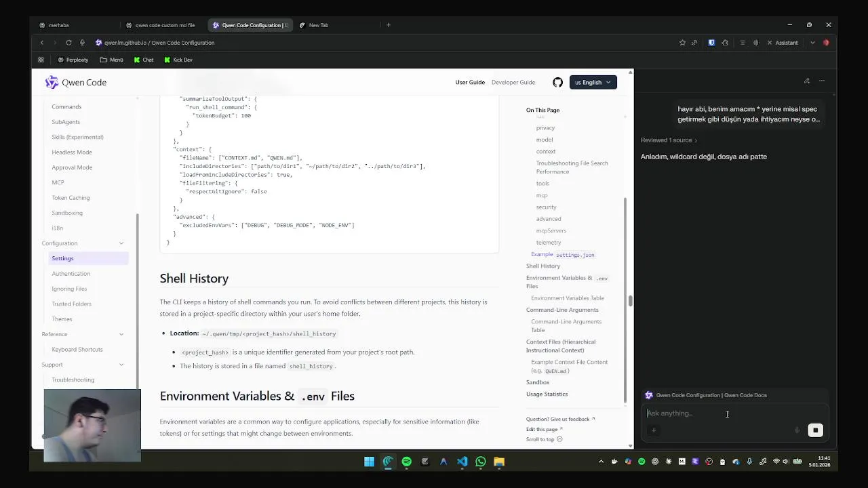Screen dimensions: 868x488
Task: Click the main page vertical scrollbar
Action: [x=631, y=301]
